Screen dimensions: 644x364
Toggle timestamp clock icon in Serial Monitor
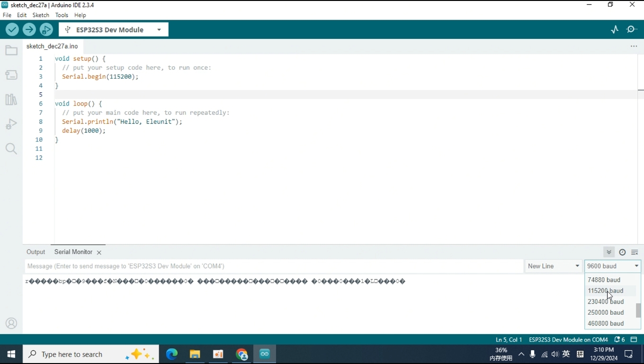click(x=622, y=252)
